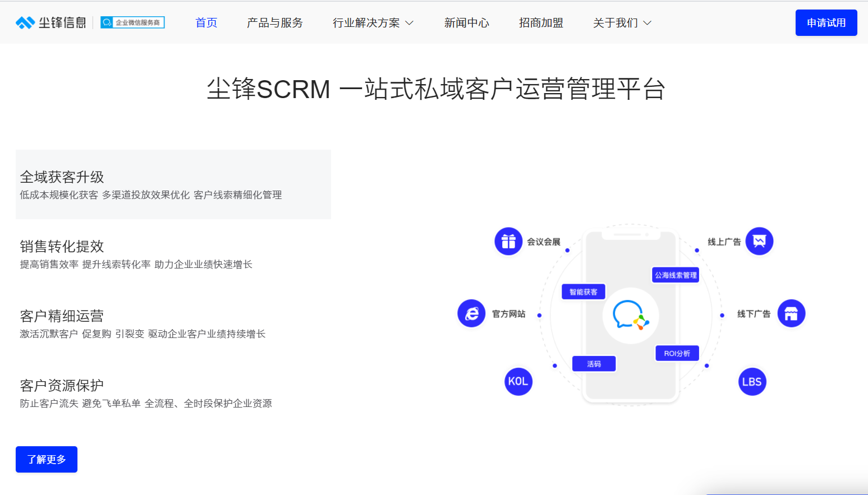Image resolution: width=868 pixels, height=495 pixels.
Task: Click the 企业微信服务商 badge
Action: pos(132,22)
